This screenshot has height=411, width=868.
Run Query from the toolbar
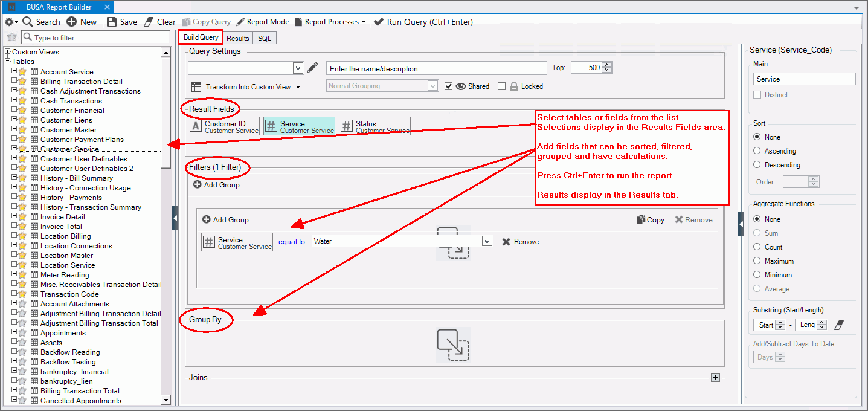(423, 22)
